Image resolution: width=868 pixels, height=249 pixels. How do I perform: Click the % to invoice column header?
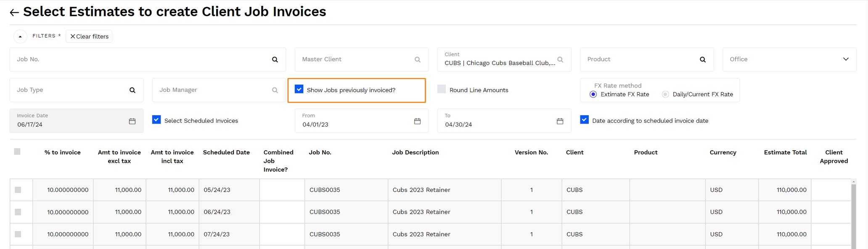63,152
